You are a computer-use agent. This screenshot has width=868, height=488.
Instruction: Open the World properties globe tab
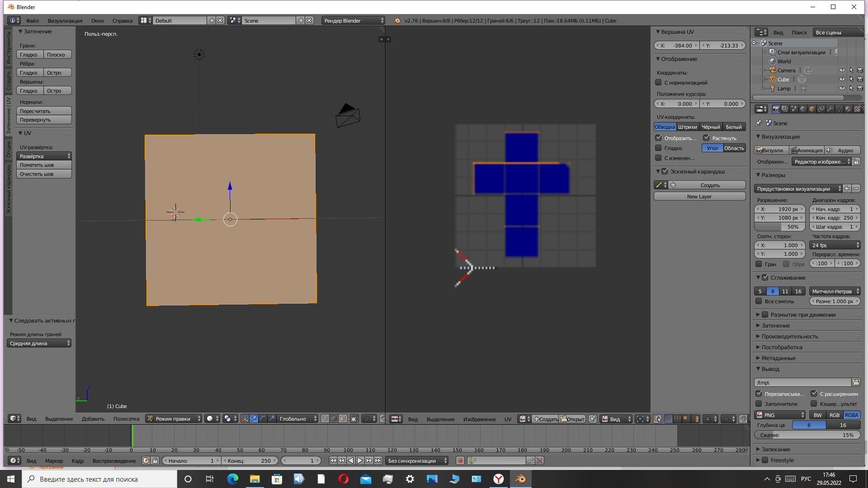(x=803, y=109)
